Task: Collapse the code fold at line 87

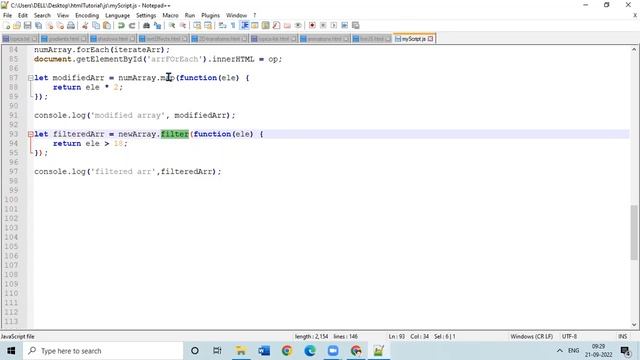Action: click(31, 78)
